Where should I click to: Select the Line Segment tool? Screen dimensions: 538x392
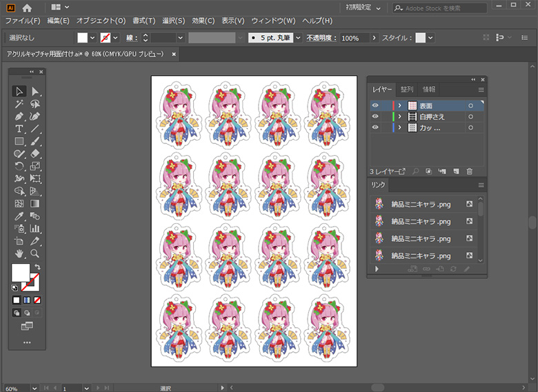pos(34,129)
